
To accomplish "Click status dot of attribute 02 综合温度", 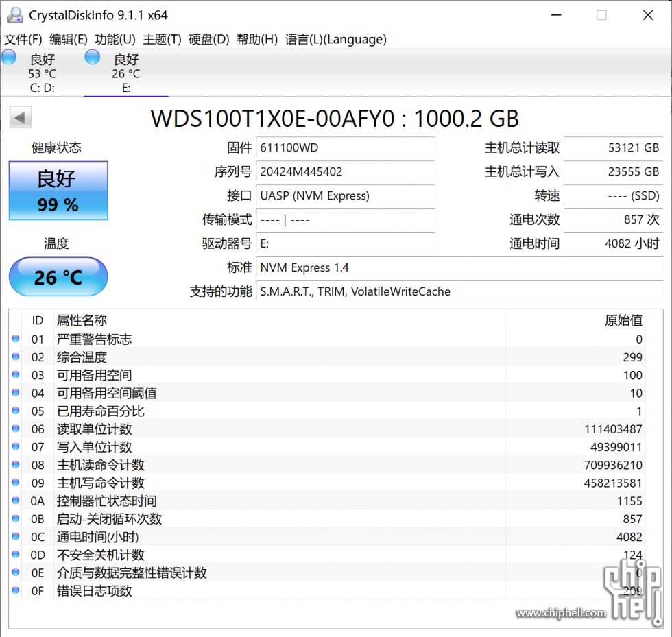I will coord(16,357).
